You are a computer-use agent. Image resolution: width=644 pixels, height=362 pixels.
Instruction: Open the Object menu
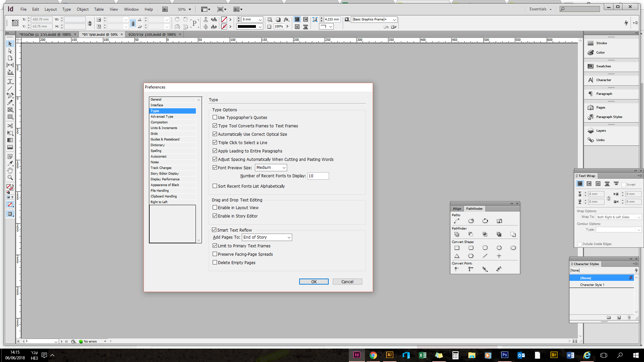83,9
